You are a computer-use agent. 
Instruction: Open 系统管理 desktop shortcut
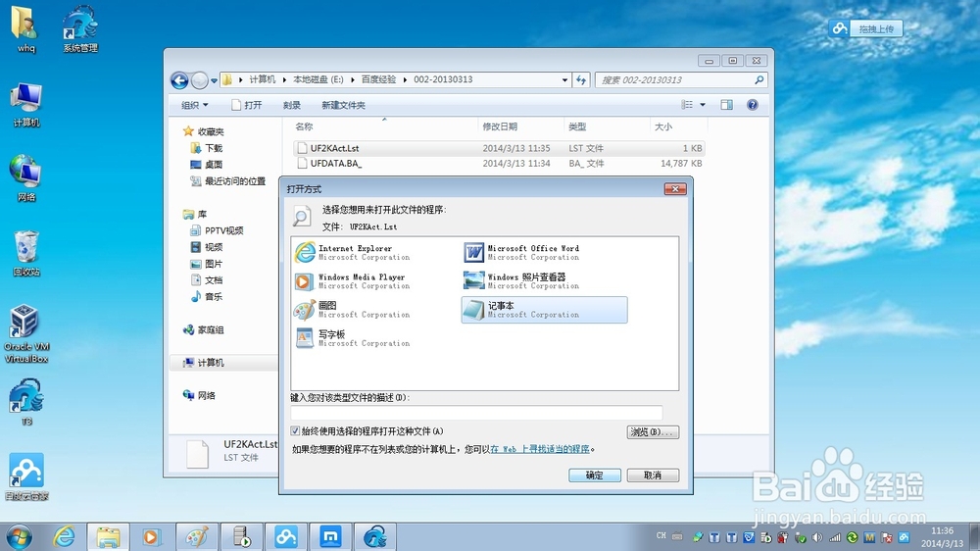80,28
